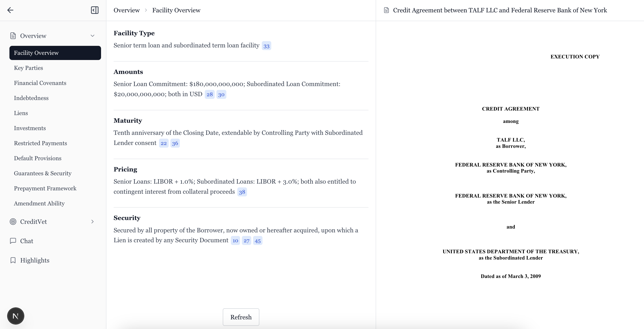Open citation 36 under Maturity
This screenshot has height=329, width=644.
click(175, 143)
